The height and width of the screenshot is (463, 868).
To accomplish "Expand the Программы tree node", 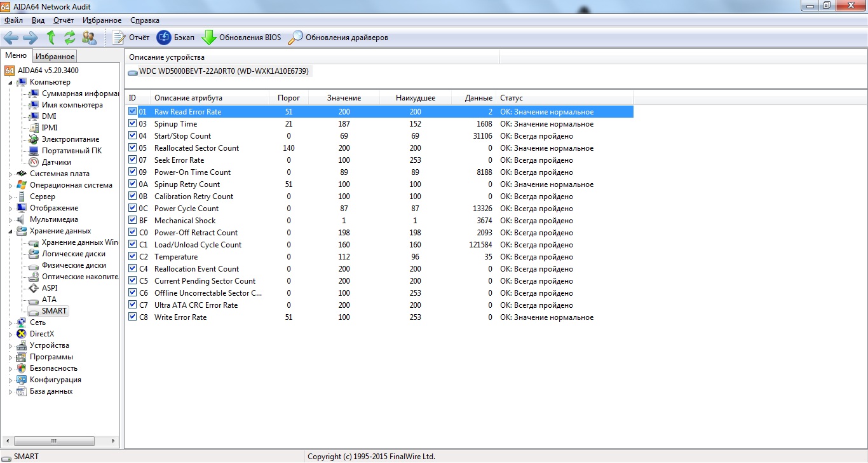I will (10, 357).
